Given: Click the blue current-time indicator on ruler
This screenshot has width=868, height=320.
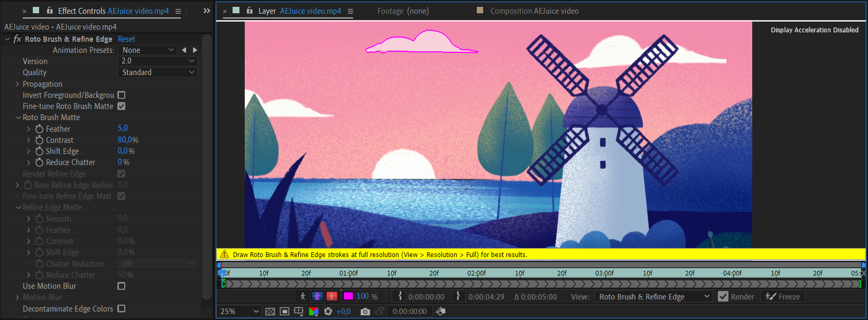Looking at the screenshot, I should click(223, 273).
